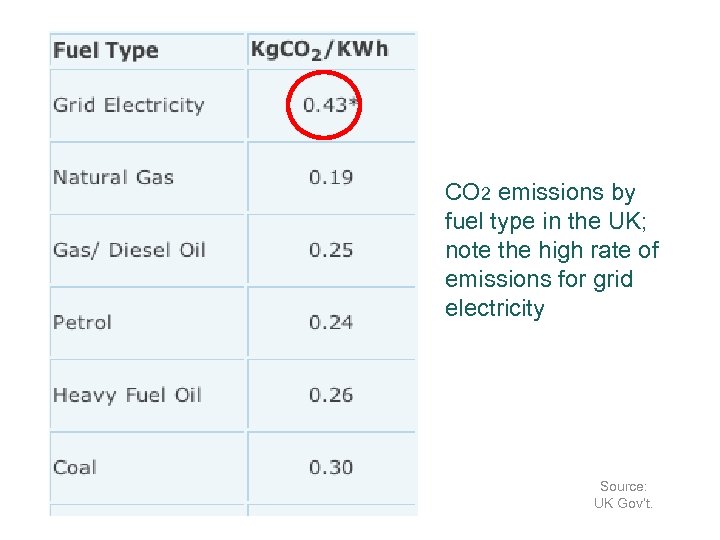Click the 0.26 emissions value
The width and height of the screenshot is (720, 540).
(x=330, y=395)
